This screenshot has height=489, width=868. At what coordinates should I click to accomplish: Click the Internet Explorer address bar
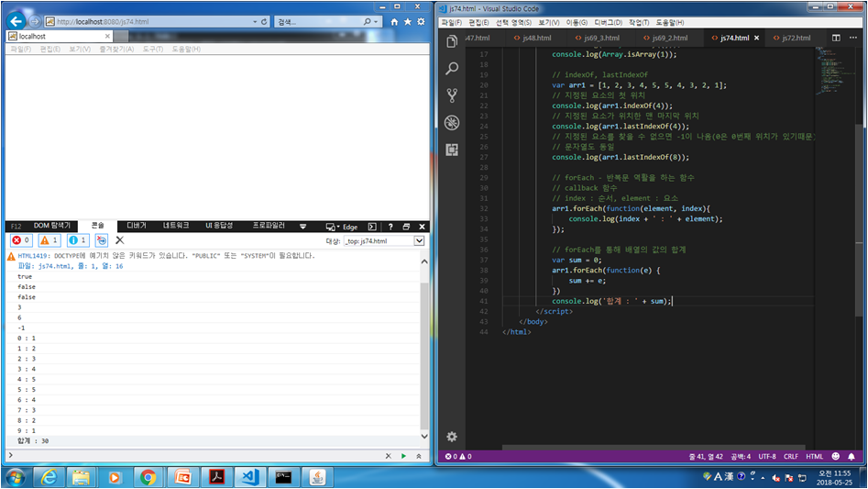[149, 22]
